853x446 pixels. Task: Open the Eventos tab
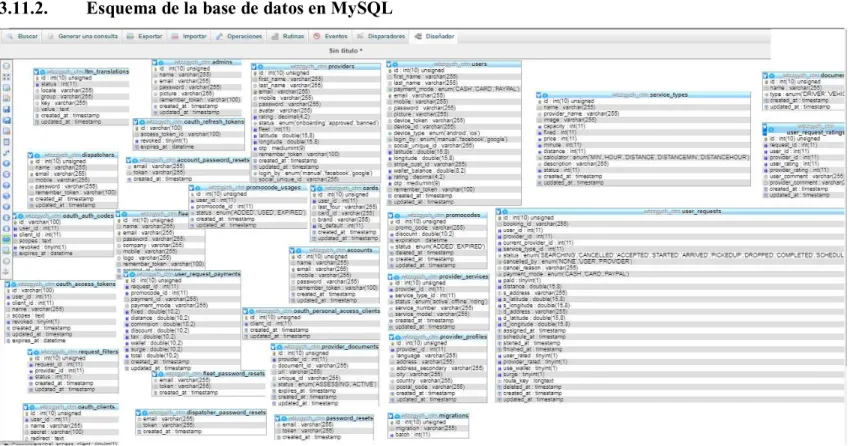click(x=331, y=36)
